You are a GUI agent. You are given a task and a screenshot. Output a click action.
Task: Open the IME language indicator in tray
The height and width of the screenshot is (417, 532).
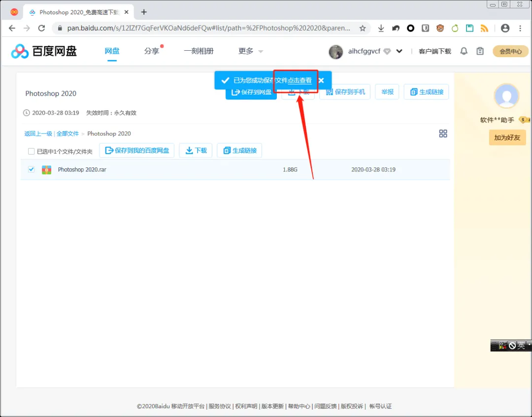pos(521,346)
